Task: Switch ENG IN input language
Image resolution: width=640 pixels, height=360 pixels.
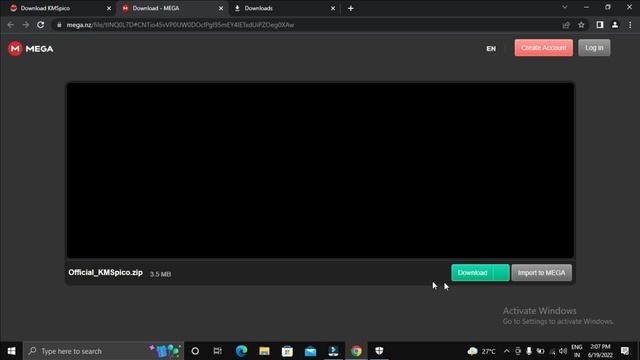Action: pos(577,351)
